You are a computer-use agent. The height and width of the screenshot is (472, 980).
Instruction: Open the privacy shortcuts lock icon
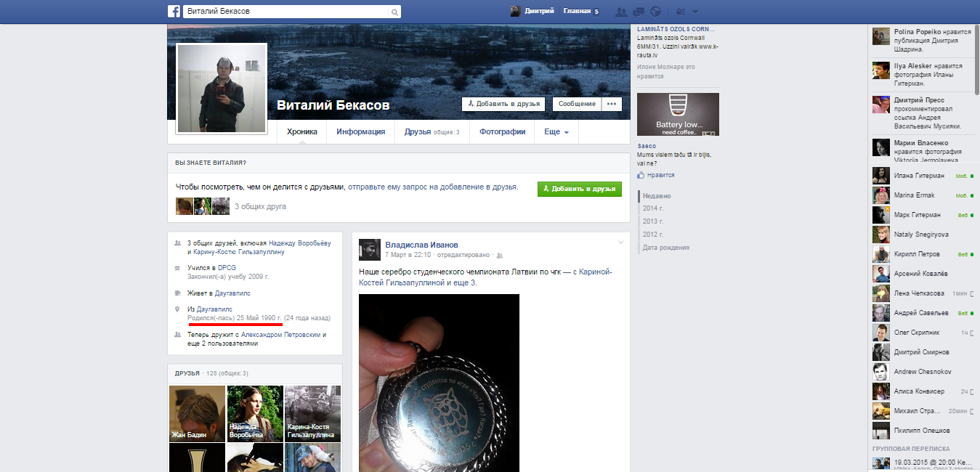[681, 12]
